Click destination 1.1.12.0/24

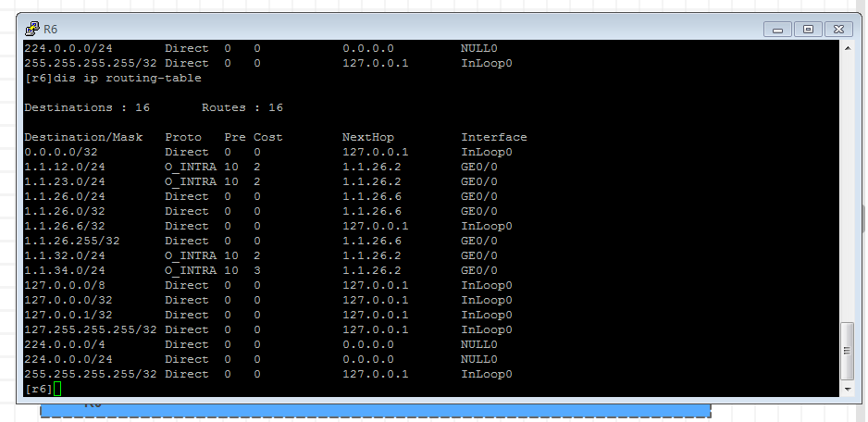65,167
